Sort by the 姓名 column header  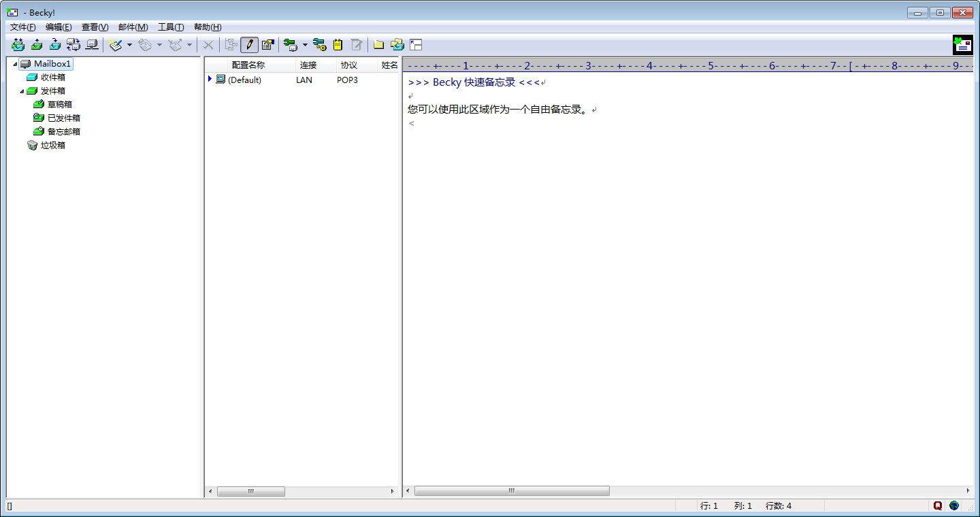coord(389,65)
